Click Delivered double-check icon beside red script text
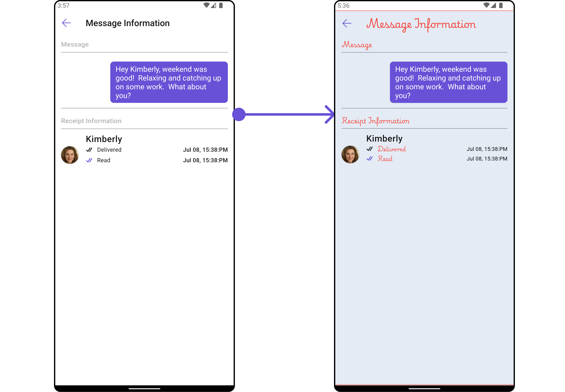This screenshot has height=392, width=565. [369, 149]
